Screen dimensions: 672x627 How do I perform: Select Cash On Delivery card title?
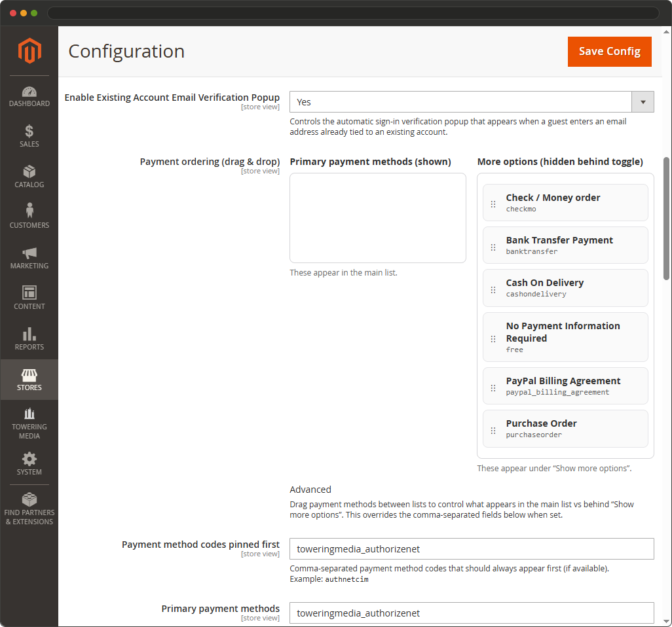point(545,283)
